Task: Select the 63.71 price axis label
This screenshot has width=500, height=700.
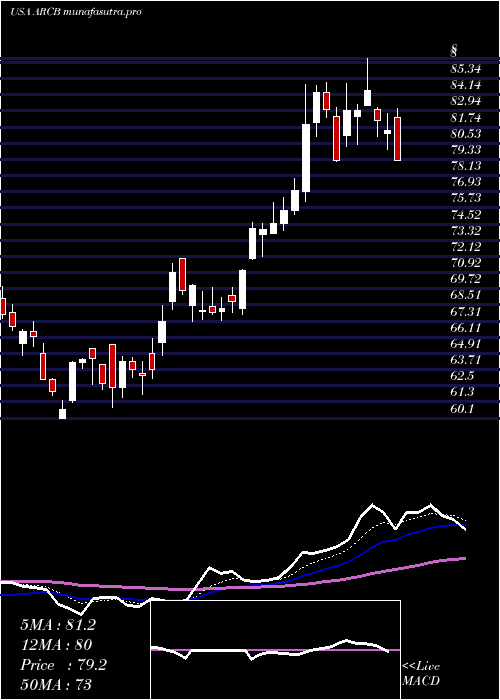Action: (x=466, y=360)
